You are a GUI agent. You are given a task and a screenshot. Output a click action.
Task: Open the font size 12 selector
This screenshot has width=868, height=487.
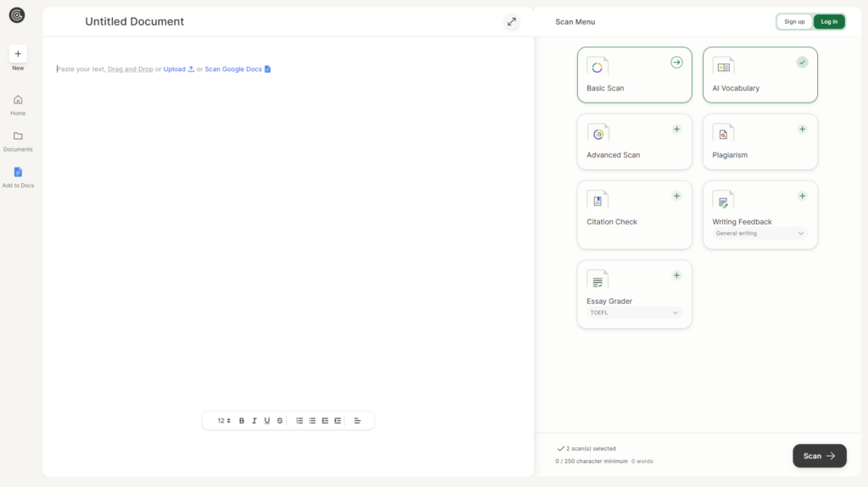click(224, 421)
